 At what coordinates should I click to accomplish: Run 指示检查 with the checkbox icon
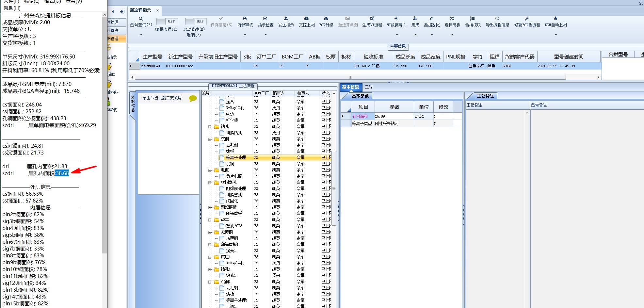(265, 19)
